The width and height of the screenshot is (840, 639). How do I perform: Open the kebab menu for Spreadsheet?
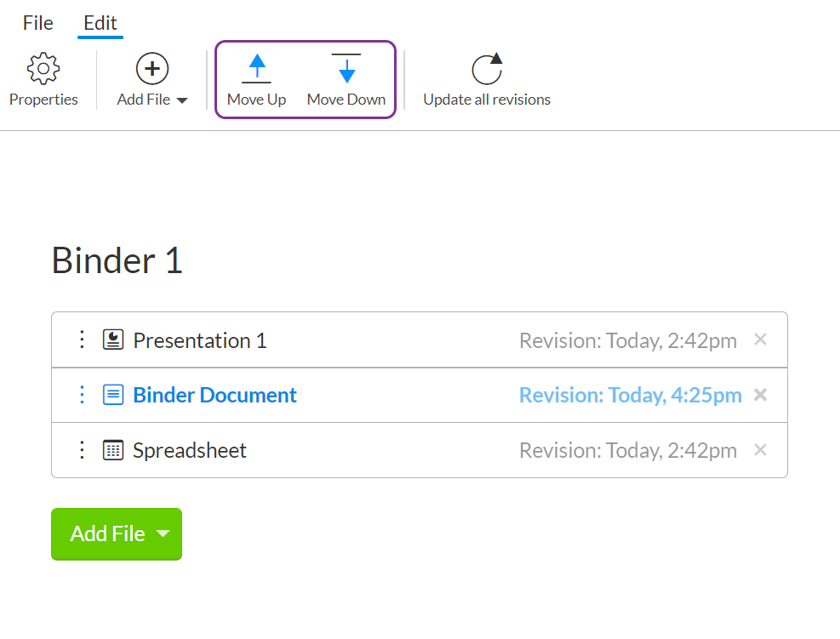pyautogui.click(x=82, y=449)
